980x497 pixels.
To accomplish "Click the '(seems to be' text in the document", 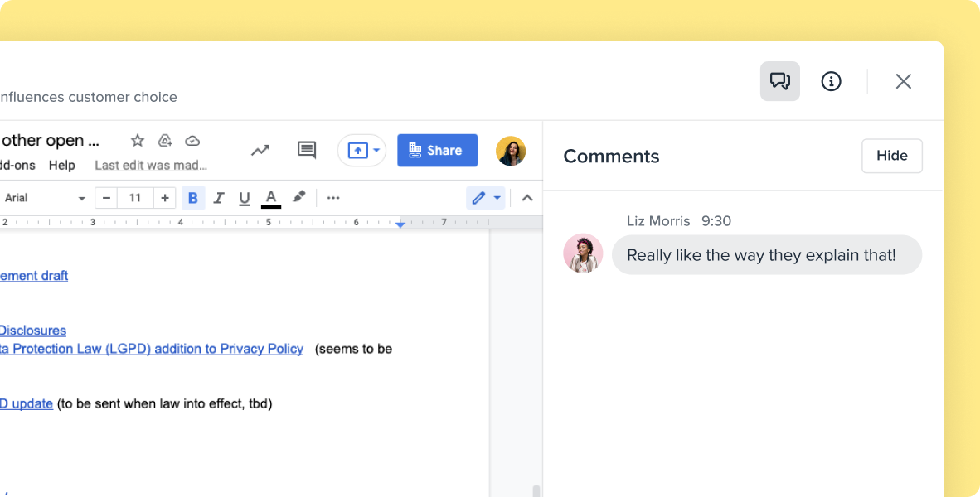I will point(354,349).
